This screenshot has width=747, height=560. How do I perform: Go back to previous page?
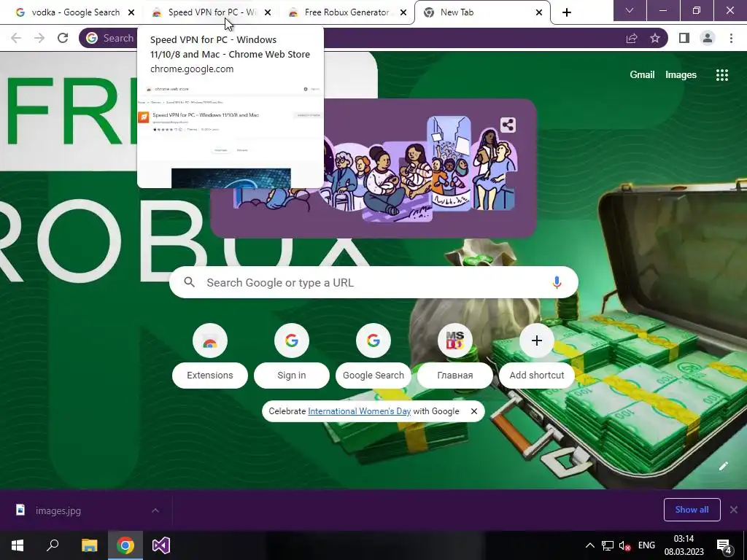click(16, 38)
